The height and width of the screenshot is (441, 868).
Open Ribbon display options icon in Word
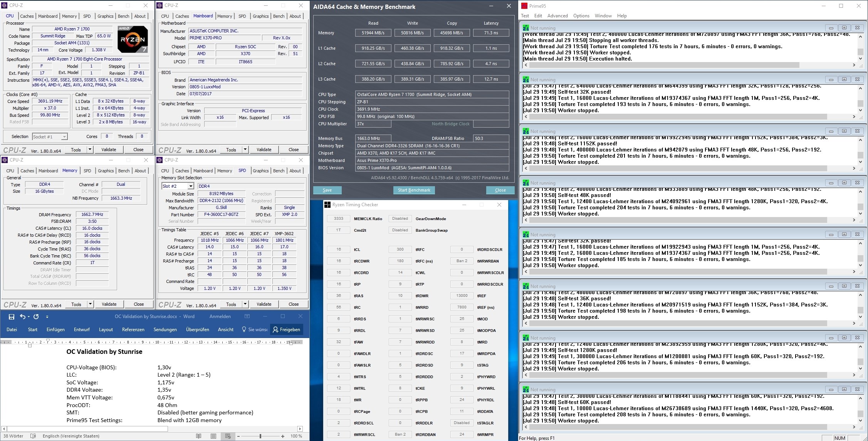[247, 316]
